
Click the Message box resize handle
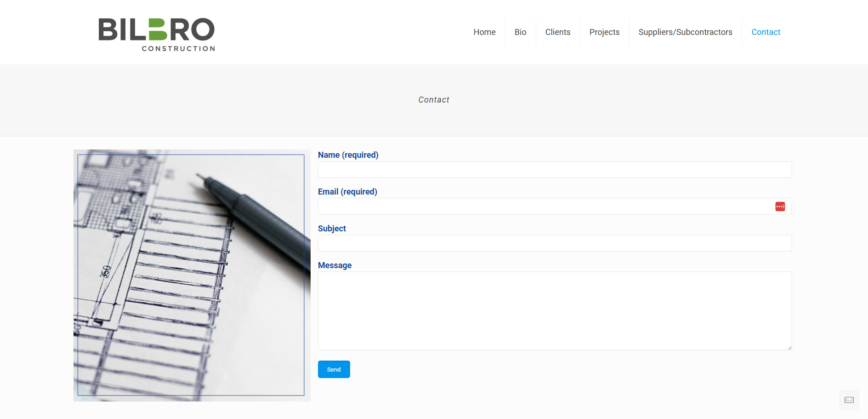(x=789, y=348)
